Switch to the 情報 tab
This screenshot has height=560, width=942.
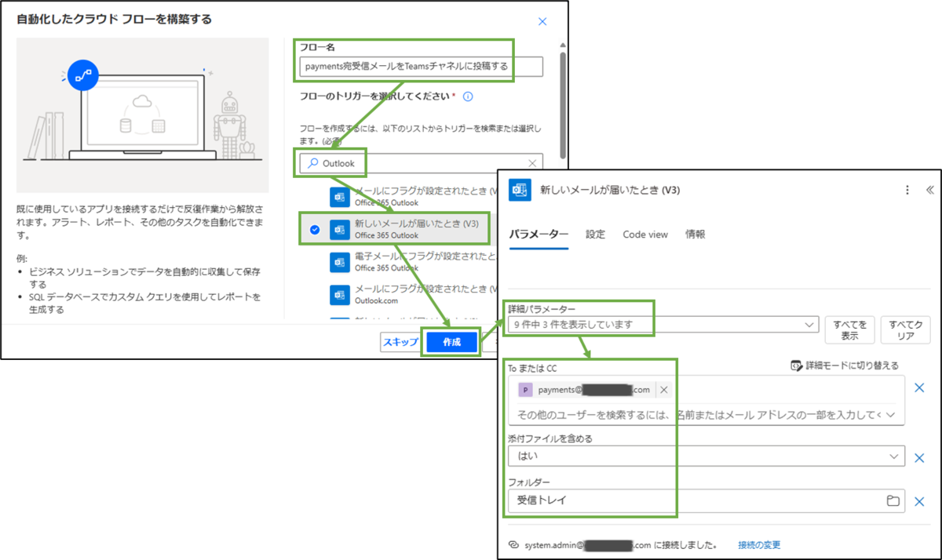click(696, 235)
